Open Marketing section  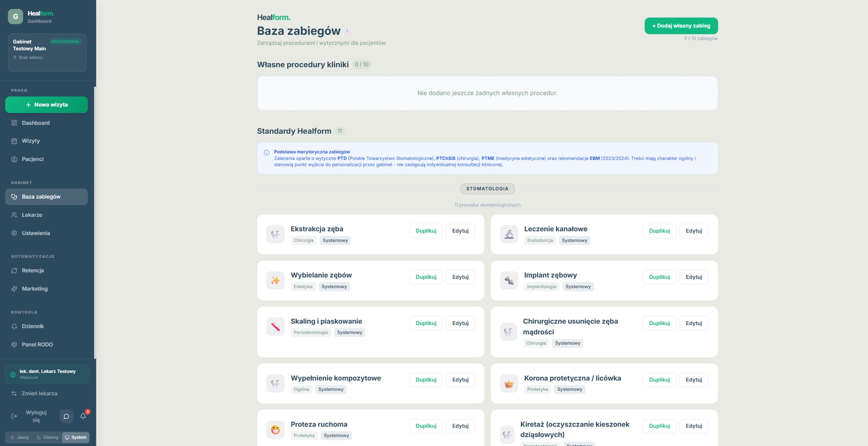46,289
